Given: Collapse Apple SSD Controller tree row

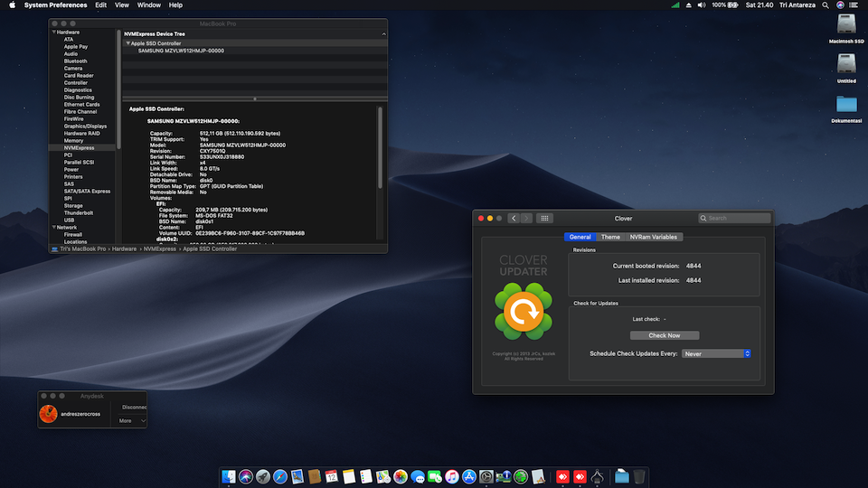Looking at the screenshot, I should [x=127, y=43].
